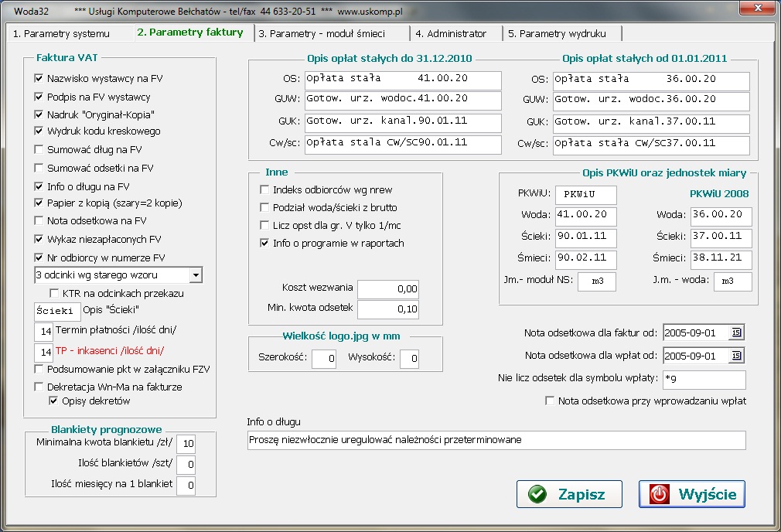Click the green checkmark icon on Zapisz
781x532 pixels.
click(x=537, y=493)
